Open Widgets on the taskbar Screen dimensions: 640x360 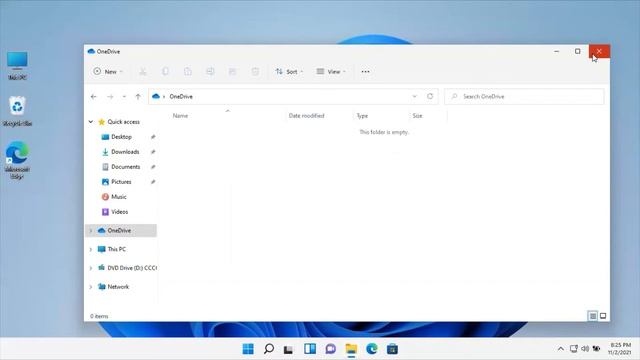pos(310,349)
